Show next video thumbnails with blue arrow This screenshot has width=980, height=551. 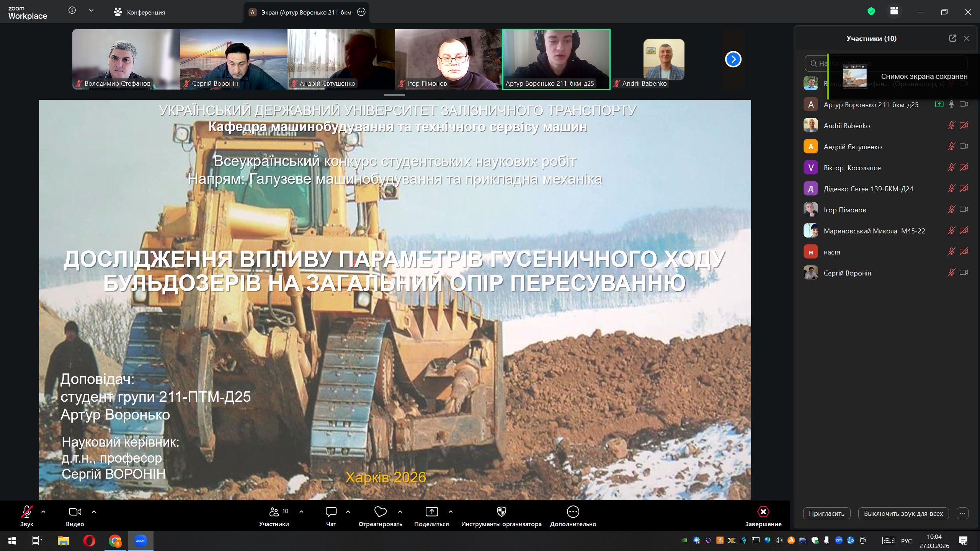pos(733,59)
